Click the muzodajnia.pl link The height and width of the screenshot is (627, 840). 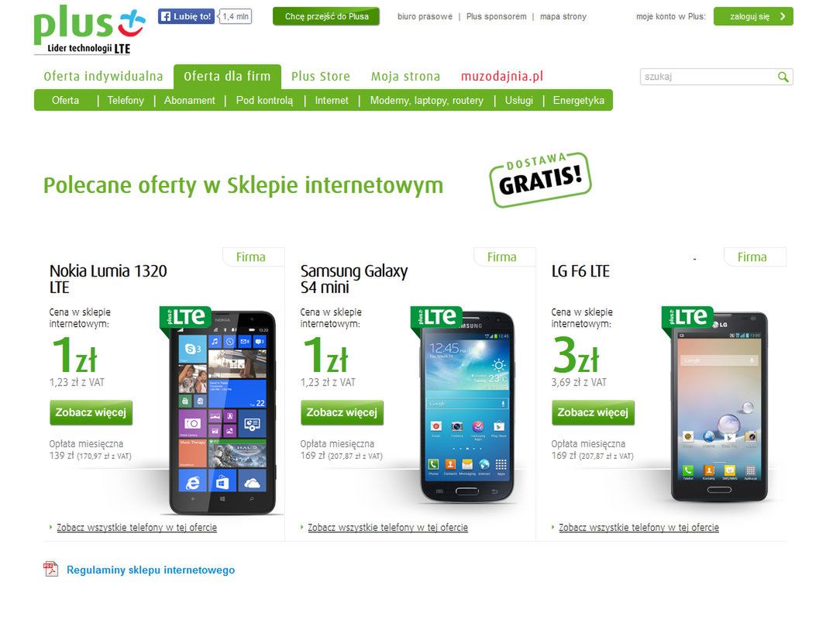click(502, 76)
